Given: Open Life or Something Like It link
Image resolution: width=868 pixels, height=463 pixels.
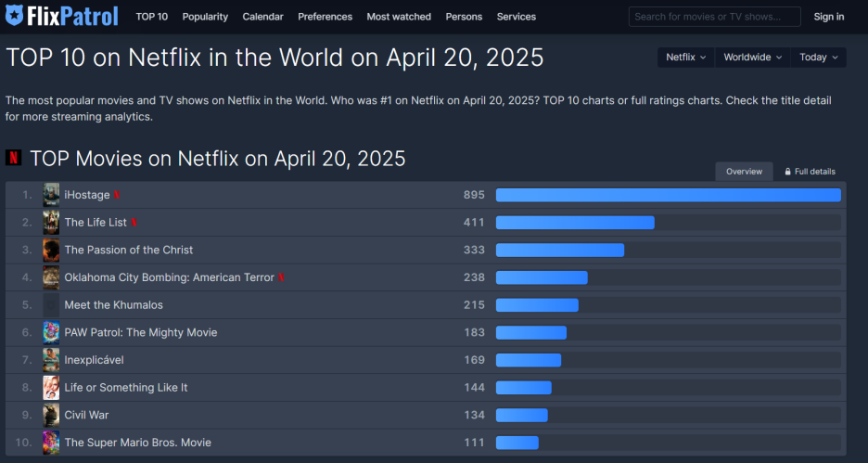Looking at the screenshot, I should click(x=126, y=388).
